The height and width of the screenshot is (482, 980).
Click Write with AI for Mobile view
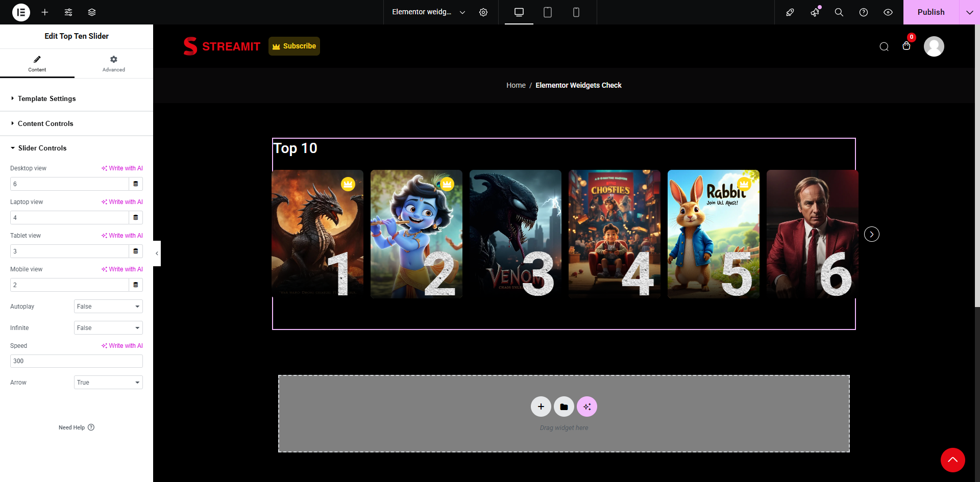122,269
